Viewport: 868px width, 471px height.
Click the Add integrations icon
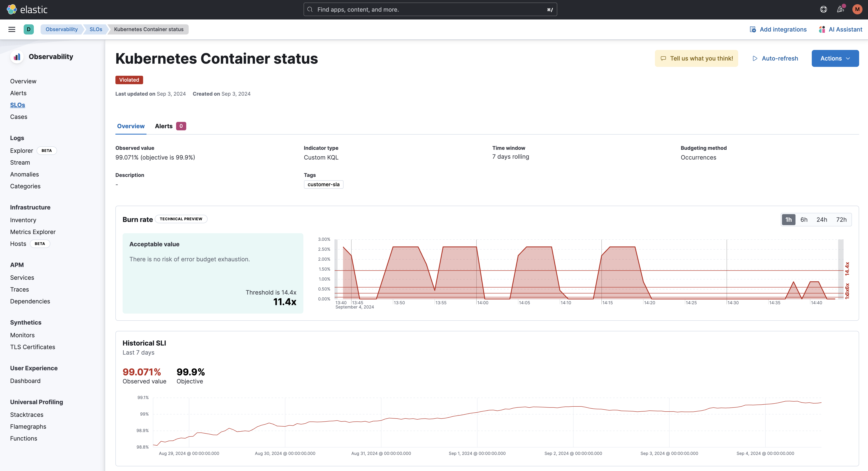tap(752, 29)
